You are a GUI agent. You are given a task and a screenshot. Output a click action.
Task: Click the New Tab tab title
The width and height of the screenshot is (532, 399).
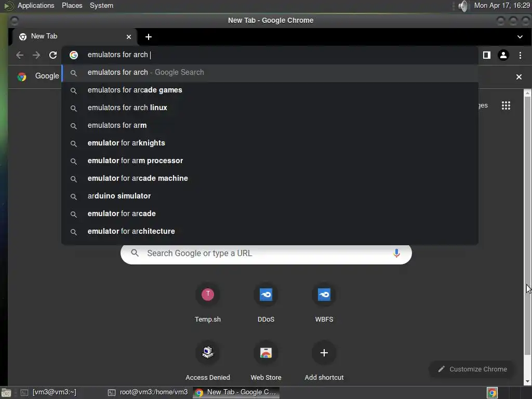44,36
